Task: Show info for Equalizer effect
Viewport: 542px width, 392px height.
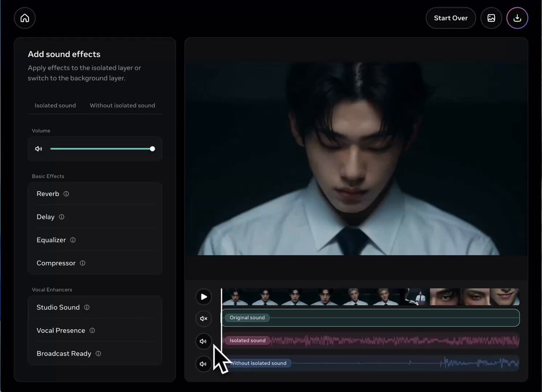Action: [73, 240]
